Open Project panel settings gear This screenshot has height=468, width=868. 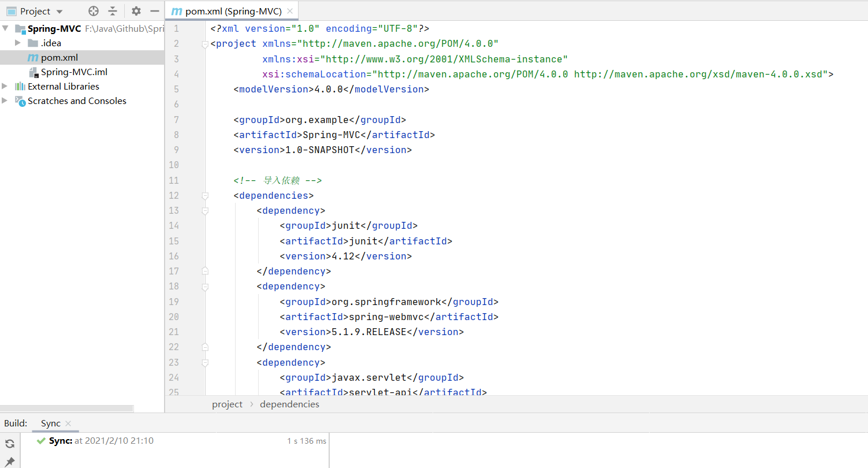pyautogui.click(x=136, y=11)
